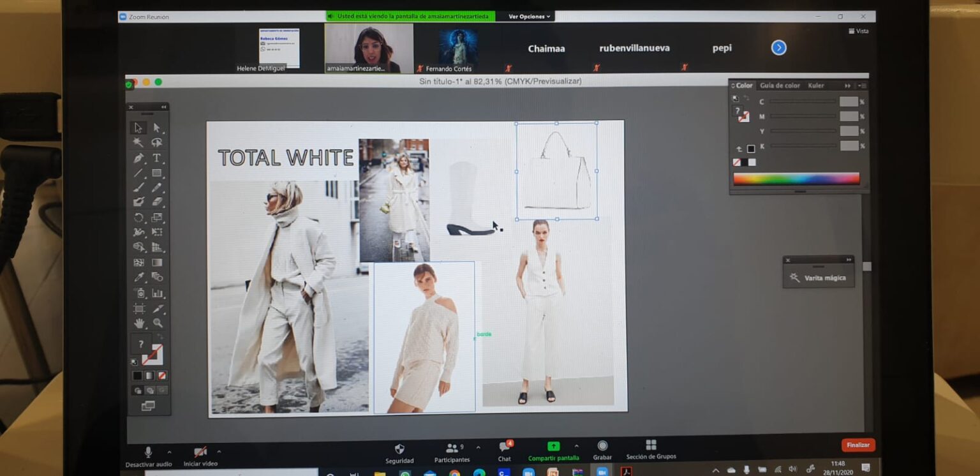Screen dimensions: 980x476
Task: Open Zoom Chat panel
Action: pos(505,452)
